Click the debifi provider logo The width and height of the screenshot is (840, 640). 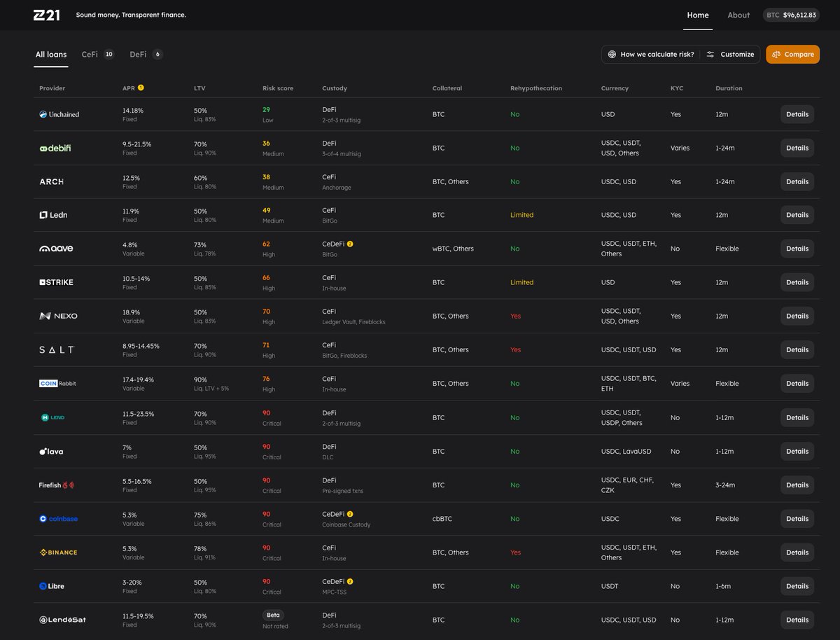pyautogui.click(x=55, y=148)
